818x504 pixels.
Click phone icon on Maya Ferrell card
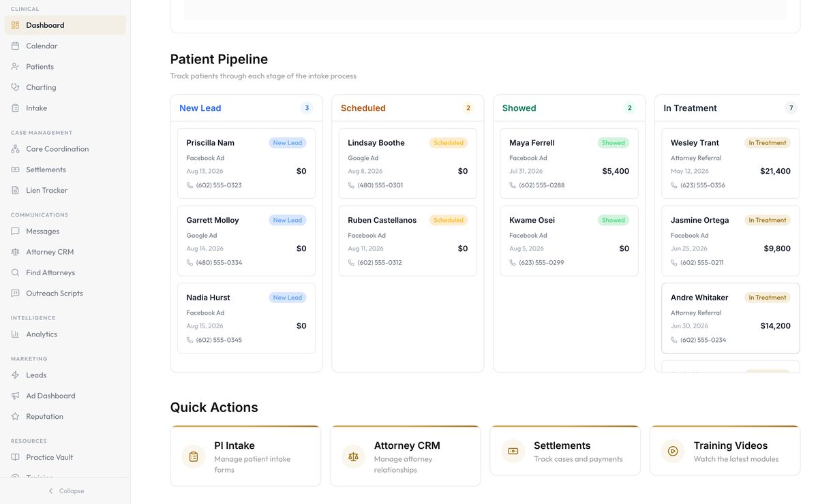(x=513, y=185)
